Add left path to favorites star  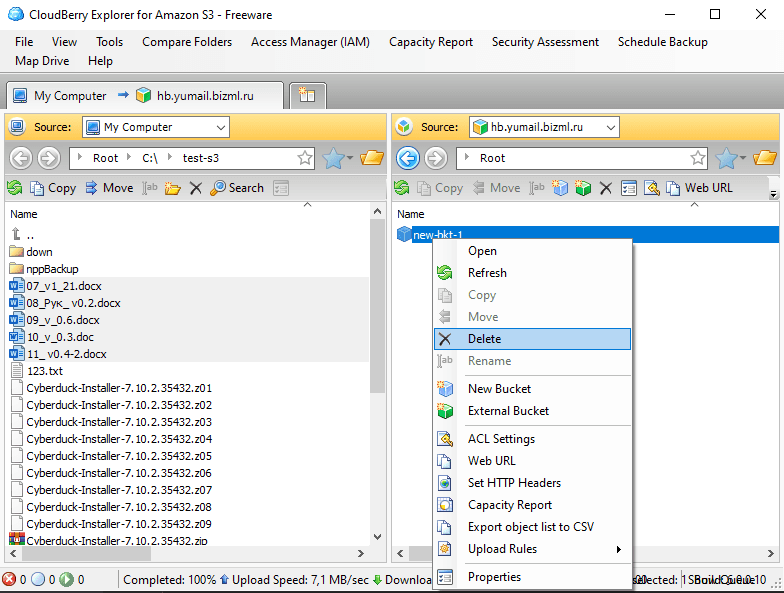(304, 158)
